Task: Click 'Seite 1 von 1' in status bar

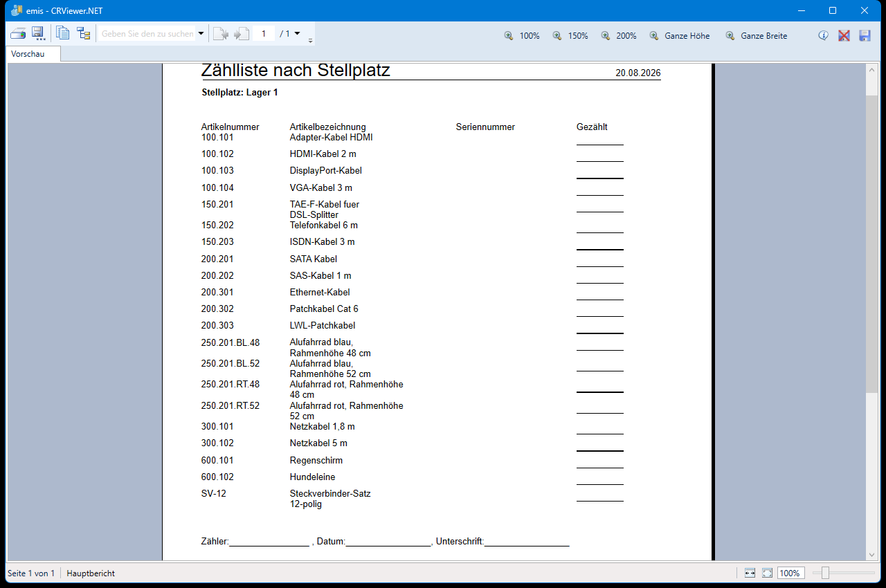Action: point(30,573)
